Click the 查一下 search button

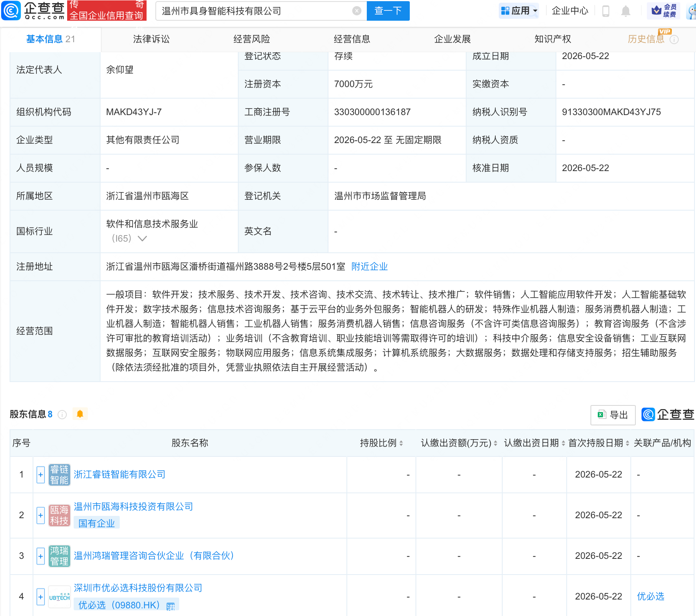coord(388,11)
